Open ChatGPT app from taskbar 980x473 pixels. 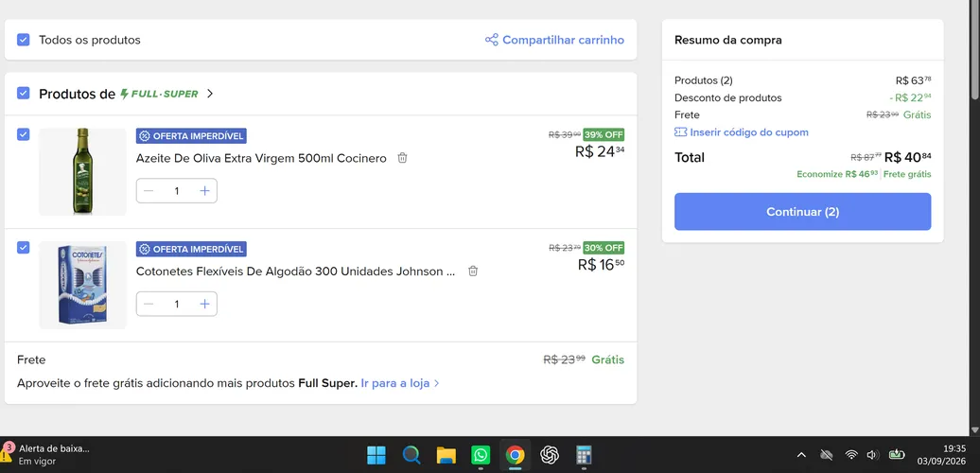pyautogui.click(x=550, y=455)
